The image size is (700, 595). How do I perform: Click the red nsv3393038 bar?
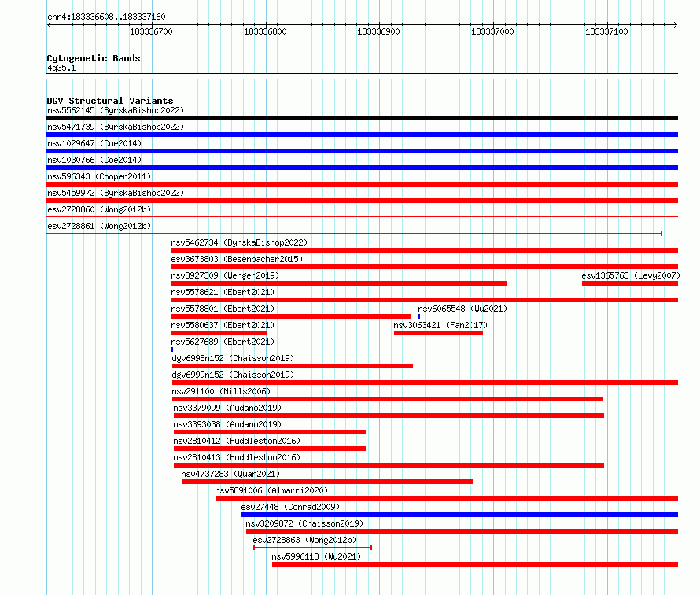[270, 432]
